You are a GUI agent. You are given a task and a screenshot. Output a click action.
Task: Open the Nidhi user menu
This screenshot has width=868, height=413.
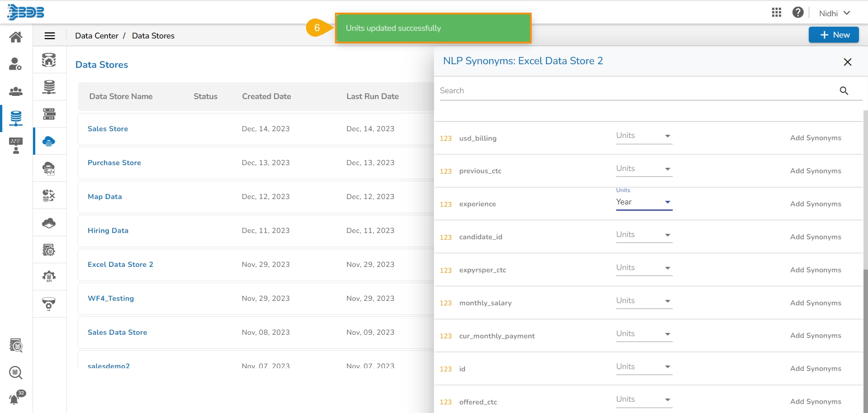(x=834, y=13)
